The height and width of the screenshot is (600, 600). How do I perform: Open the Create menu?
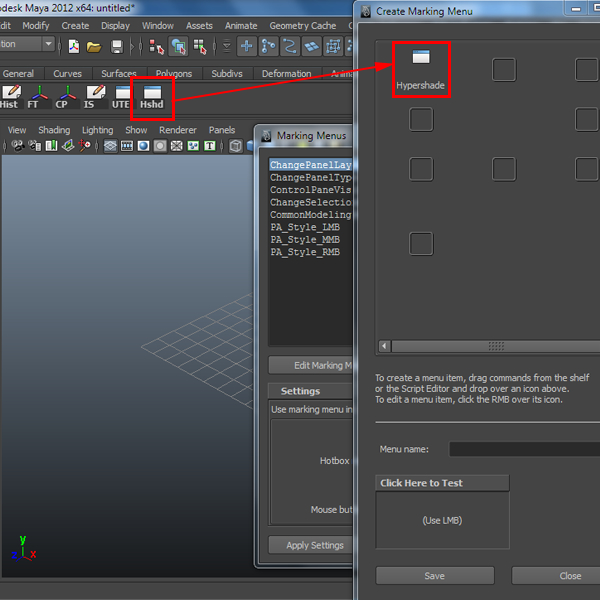coord(75,26)
